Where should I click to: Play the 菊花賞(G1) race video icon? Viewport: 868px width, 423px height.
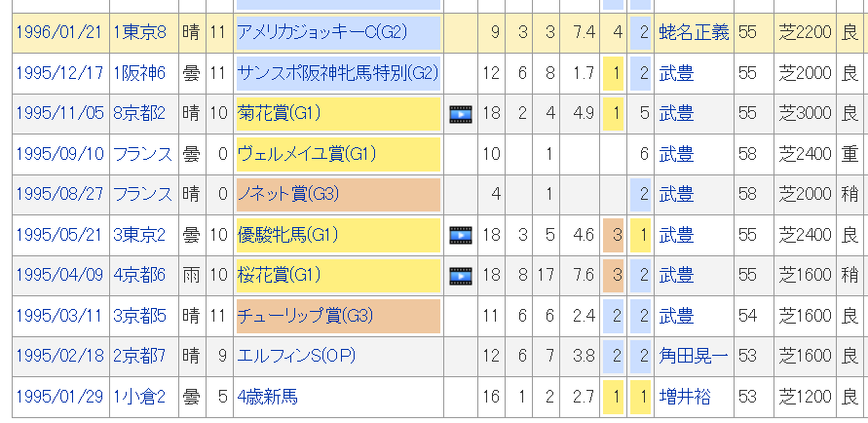pyautogui.click(x=460, y=114)
